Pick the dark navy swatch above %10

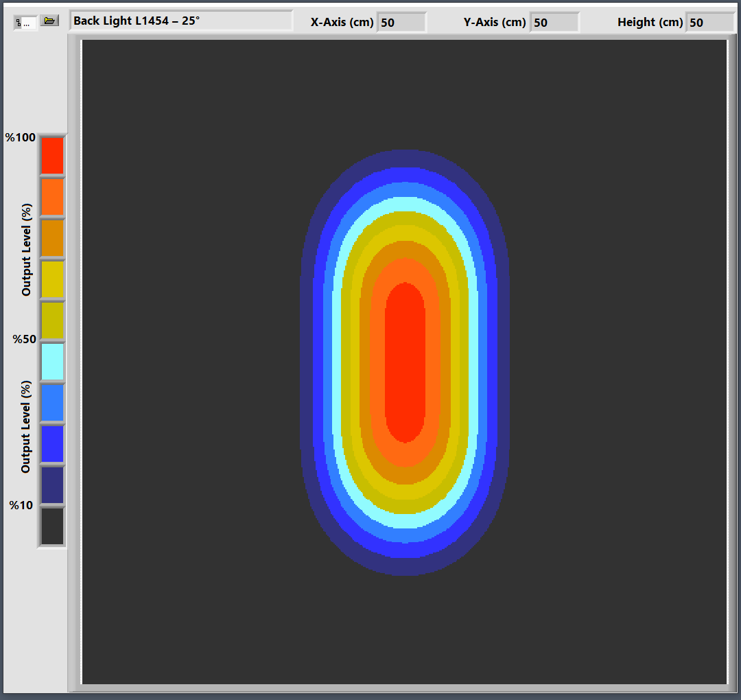(x=52, y=485)
